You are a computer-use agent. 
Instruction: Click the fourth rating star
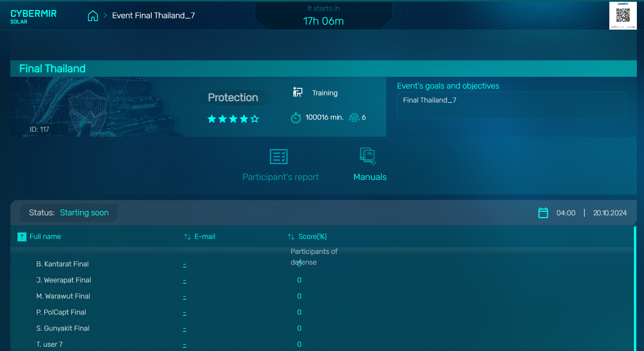point(244,119)
